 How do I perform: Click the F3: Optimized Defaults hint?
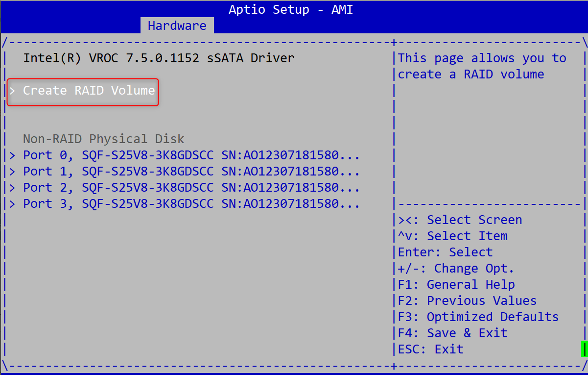[478, 317]
